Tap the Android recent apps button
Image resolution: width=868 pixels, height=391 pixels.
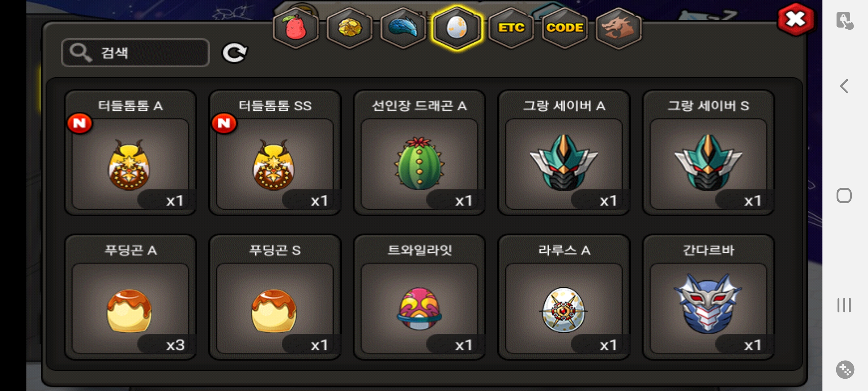(844, 305)
